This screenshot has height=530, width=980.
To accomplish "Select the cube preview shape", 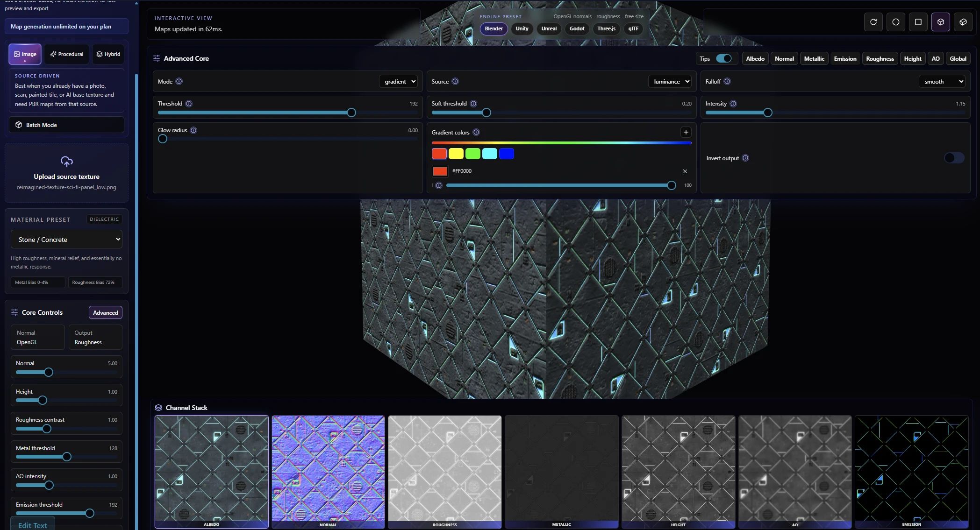I will (x=940, y=22).
